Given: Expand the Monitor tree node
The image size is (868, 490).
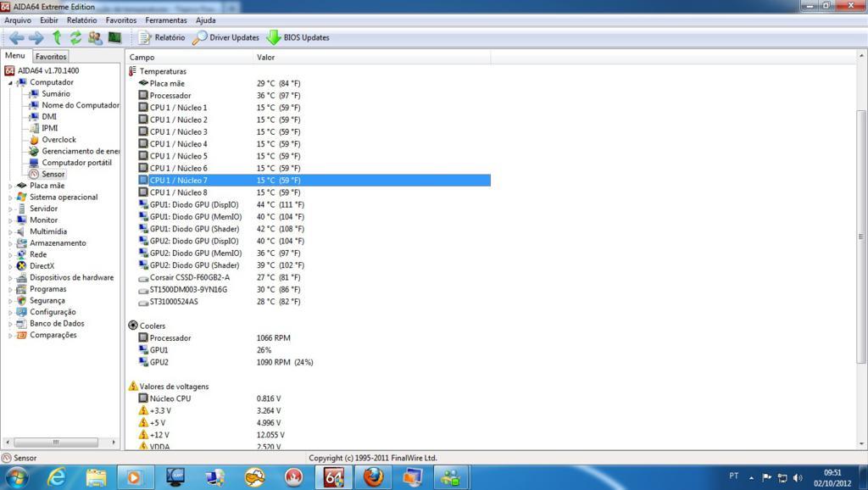Looking at the screenshot, I should 10,220.
